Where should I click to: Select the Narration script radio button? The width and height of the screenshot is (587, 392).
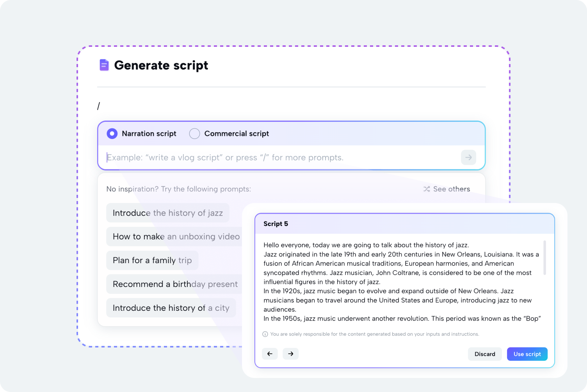click(112, 134)
